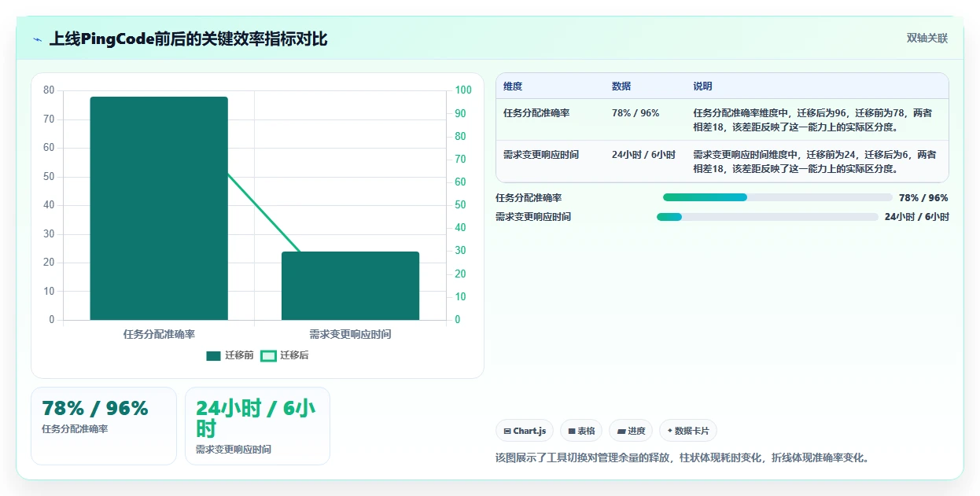
Task: Click the 78% / 96% label beside progress bar
Action: [923, 198]
